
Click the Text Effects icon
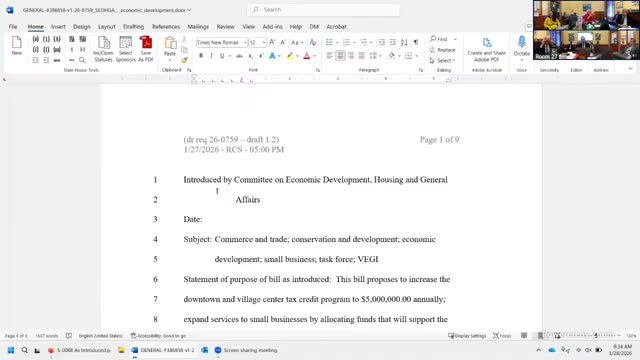(272, 56)
